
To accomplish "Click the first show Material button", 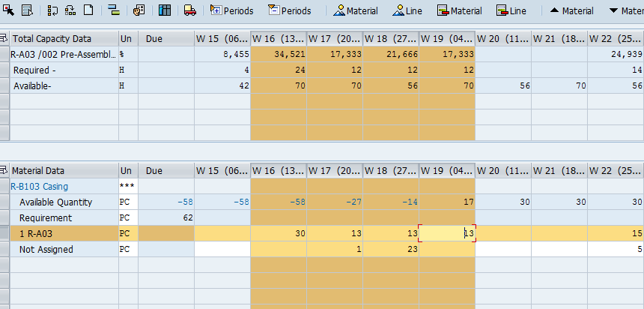I will point(356,10).
